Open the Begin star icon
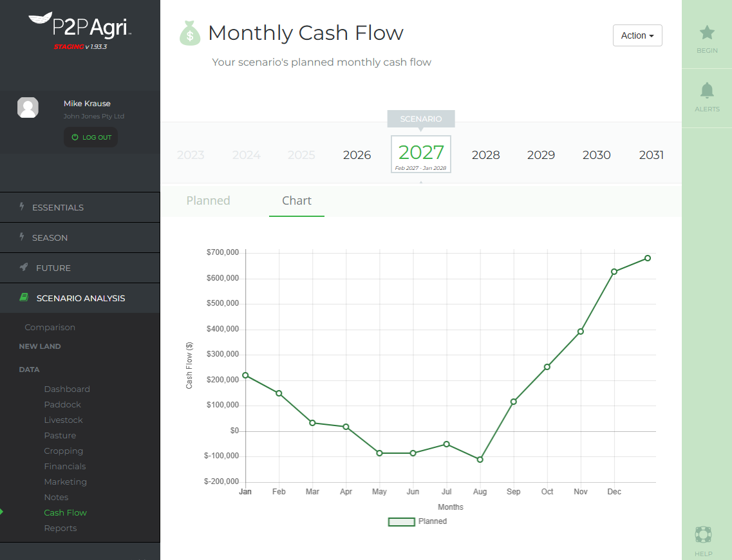The height and width of the screenshot is (560, 732). 707,33
